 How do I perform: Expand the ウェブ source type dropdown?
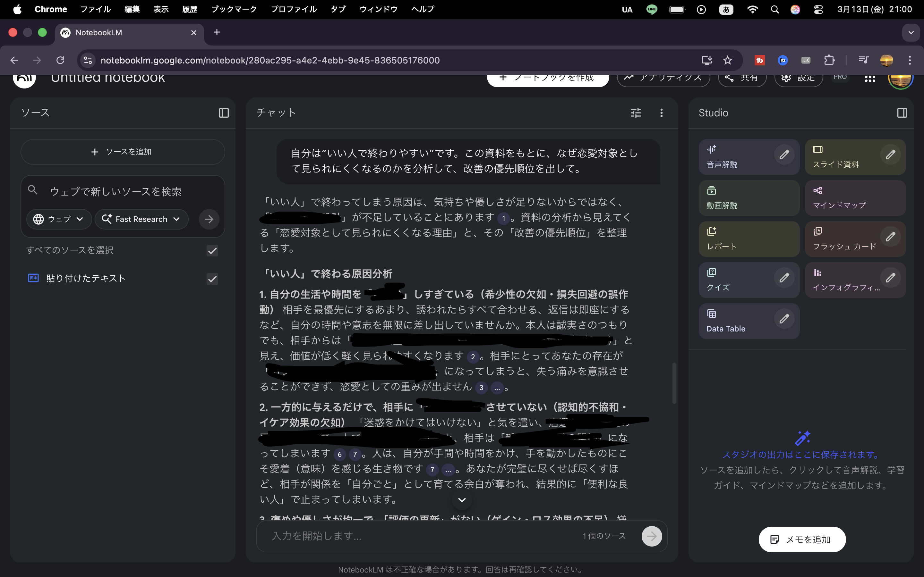(x=59, y=219)
